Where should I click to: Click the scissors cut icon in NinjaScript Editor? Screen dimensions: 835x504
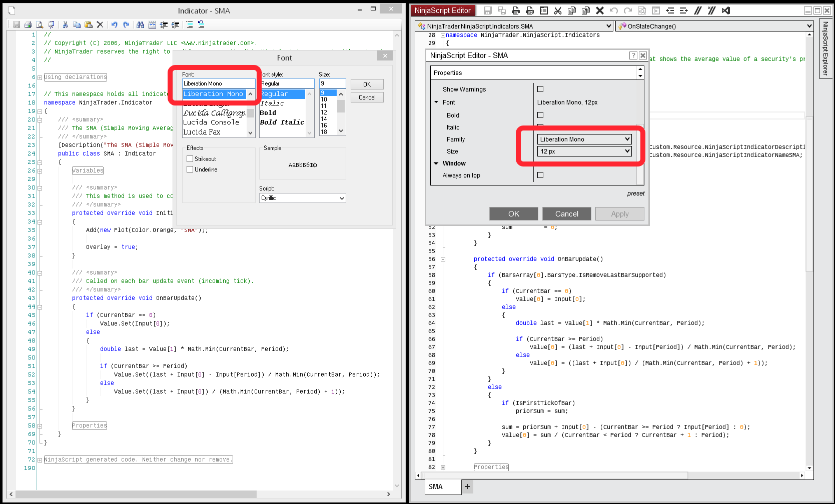pyautogui.click(x=558, y=10)
